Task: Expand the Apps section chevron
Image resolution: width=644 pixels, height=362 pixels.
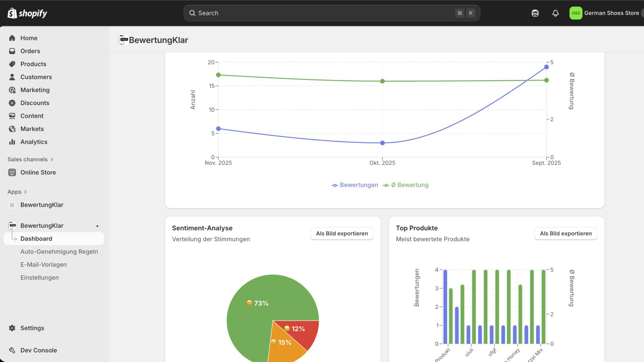Action: 25,192
